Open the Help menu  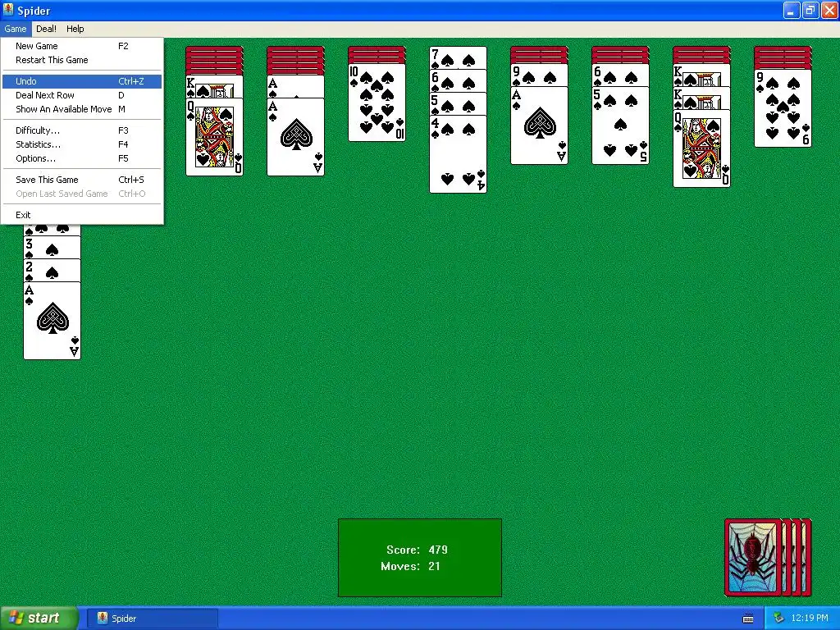pyautogui.click(x=75, y=29)
